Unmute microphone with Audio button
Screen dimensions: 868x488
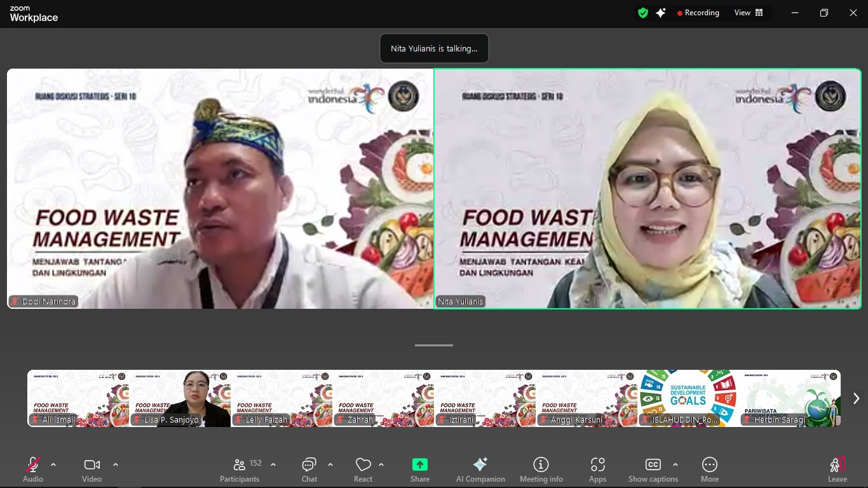pos(33,470)
